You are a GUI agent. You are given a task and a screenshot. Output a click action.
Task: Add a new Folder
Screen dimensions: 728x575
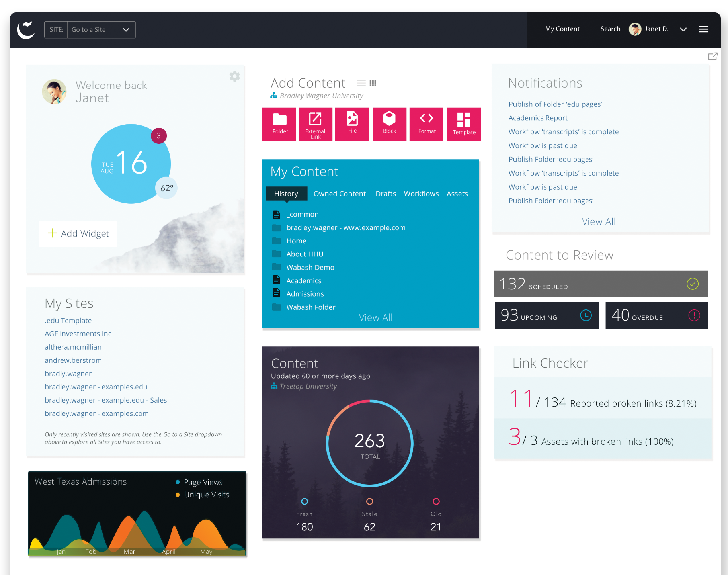pos(279,124)
